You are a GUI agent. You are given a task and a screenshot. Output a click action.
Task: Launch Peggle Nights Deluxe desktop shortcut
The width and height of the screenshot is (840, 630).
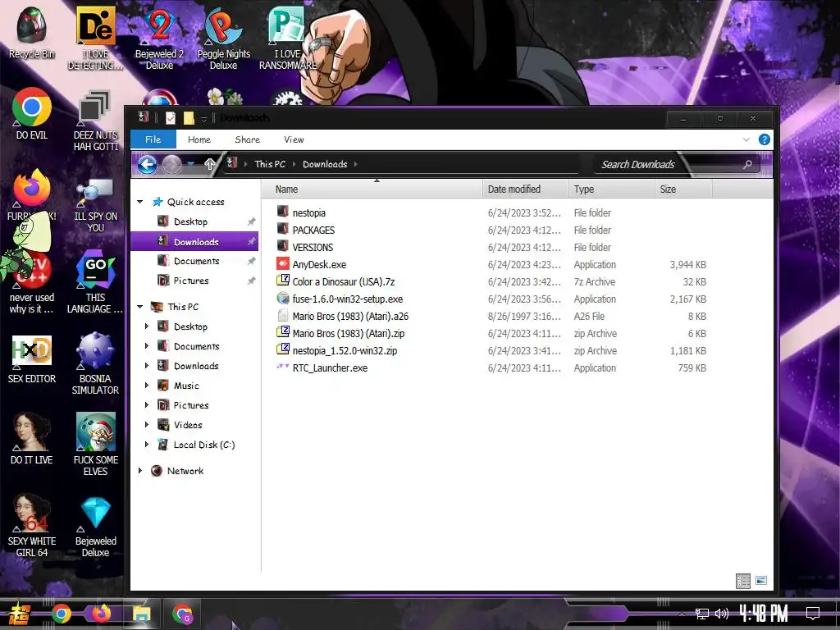[x=223, y=39]
